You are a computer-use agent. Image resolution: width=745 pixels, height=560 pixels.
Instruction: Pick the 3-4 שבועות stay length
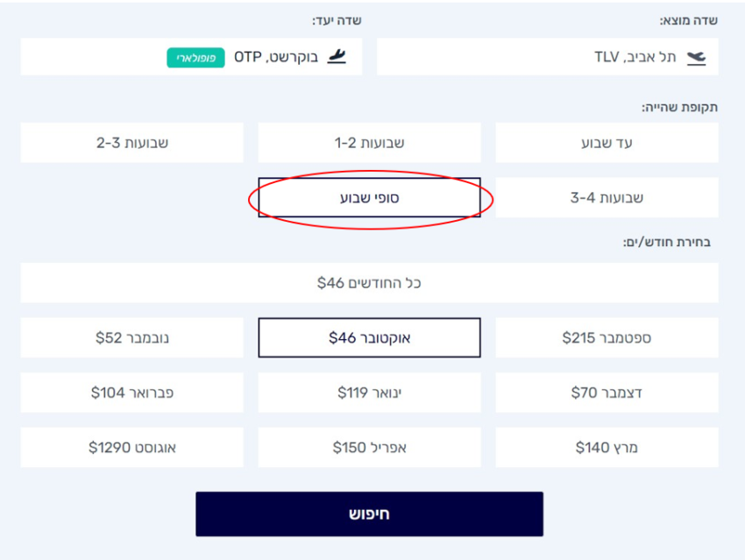pos(607,197)
